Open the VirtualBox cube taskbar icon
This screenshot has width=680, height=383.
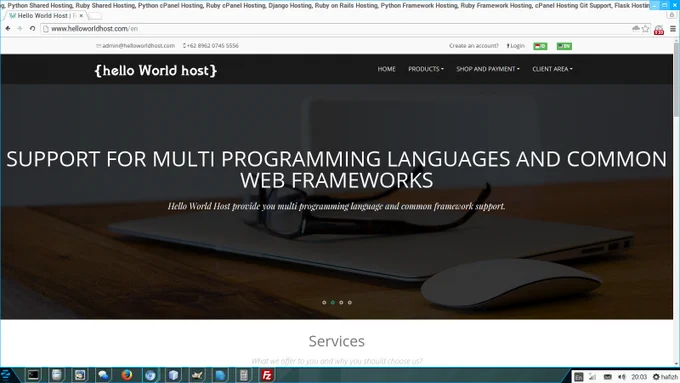[x=173, y=375]
